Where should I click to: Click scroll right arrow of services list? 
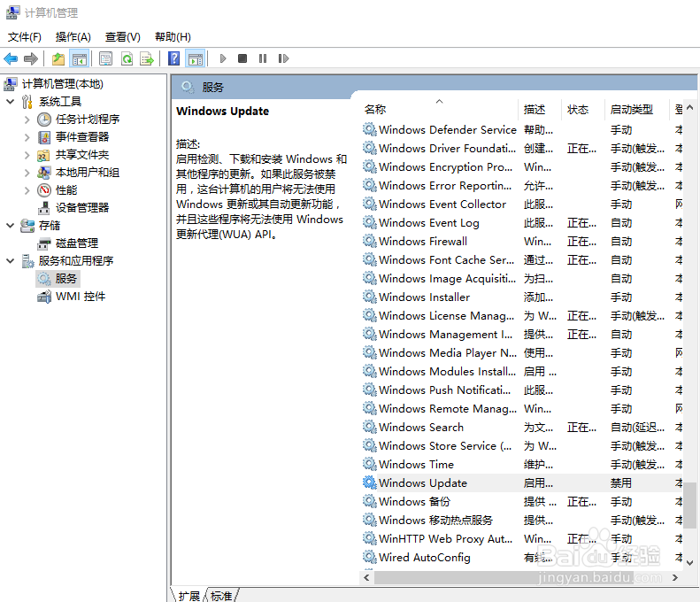675,577
